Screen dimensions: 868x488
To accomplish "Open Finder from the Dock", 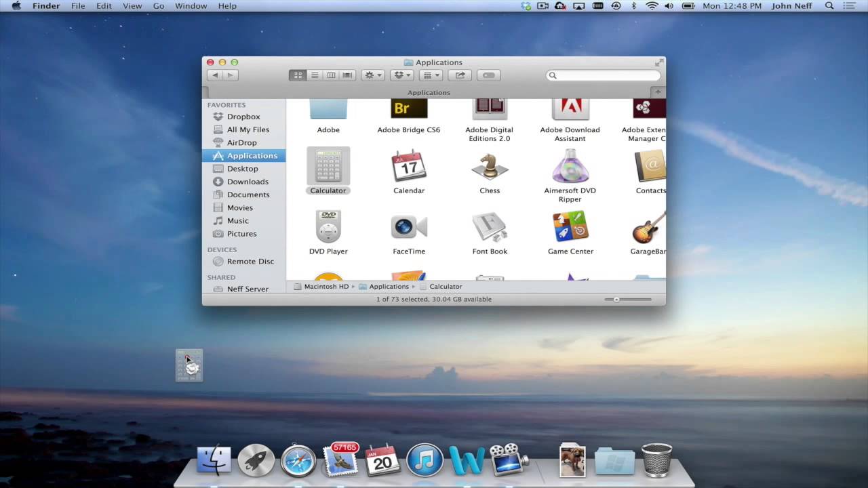I will point(214,461).
